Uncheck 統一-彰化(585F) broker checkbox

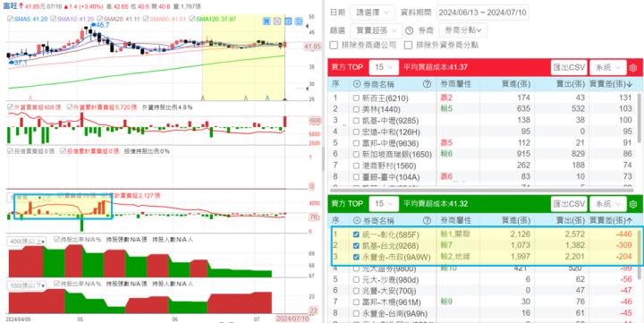[x=356, y=234]
